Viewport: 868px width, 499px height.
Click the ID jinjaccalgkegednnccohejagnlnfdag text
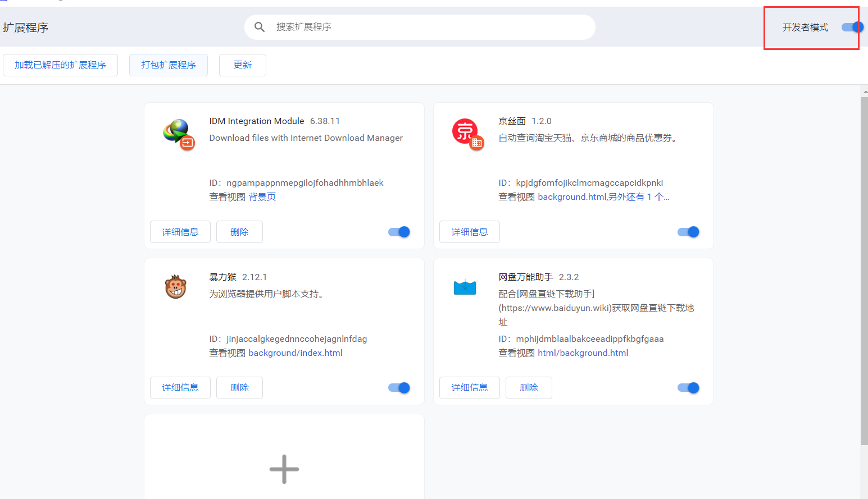coord(288,339)
